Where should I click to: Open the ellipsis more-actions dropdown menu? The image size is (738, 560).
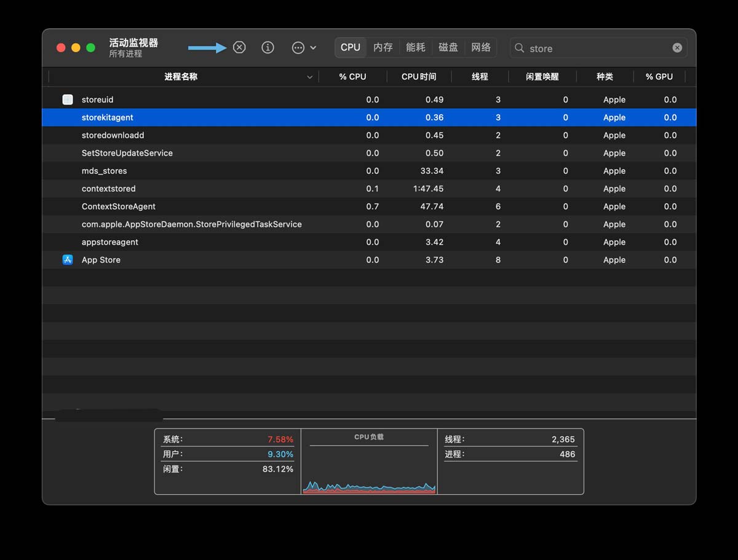[x=304, y=47]
